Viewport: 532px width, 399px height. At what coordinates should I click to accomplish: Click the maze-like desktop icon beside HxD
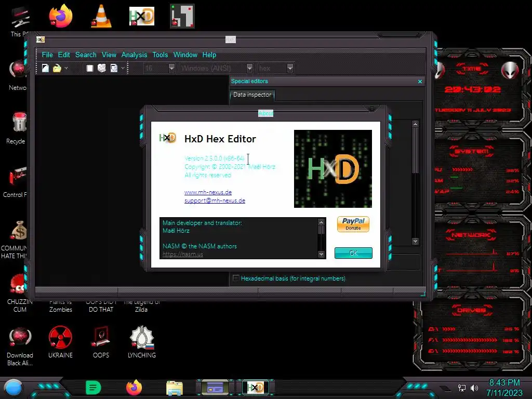[182, 16]
